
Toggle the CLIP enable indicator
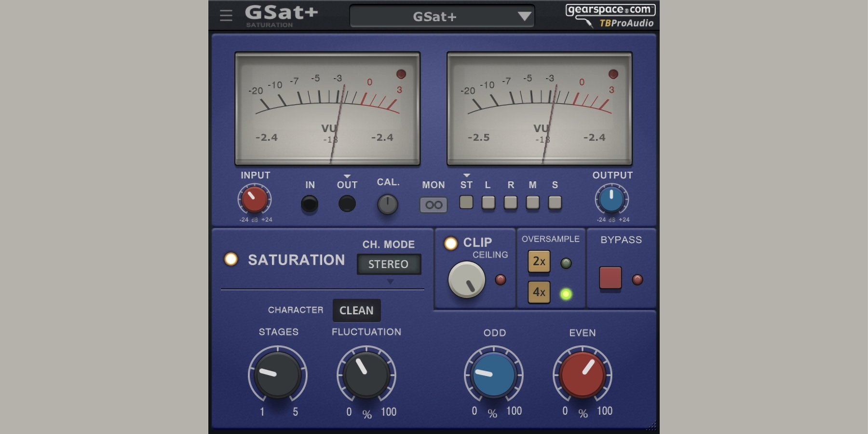pyautogui.click(x=450, y=244)
